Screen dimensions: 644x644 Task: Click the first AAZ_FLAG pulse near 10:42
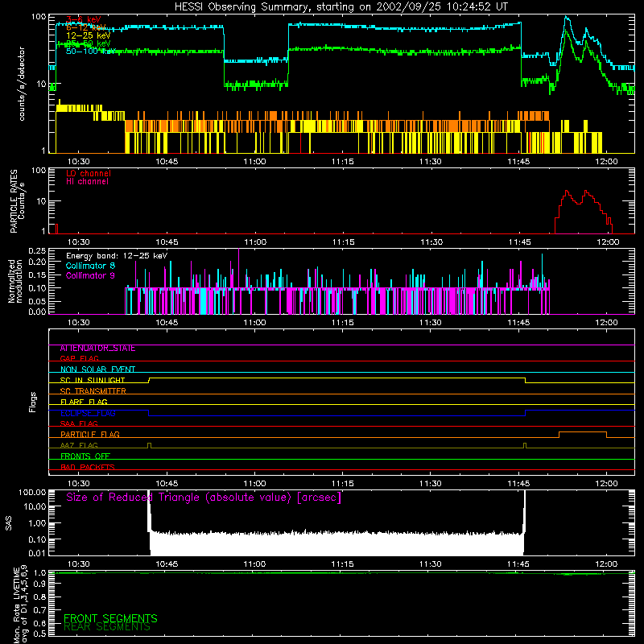click(x=149, y=445)
